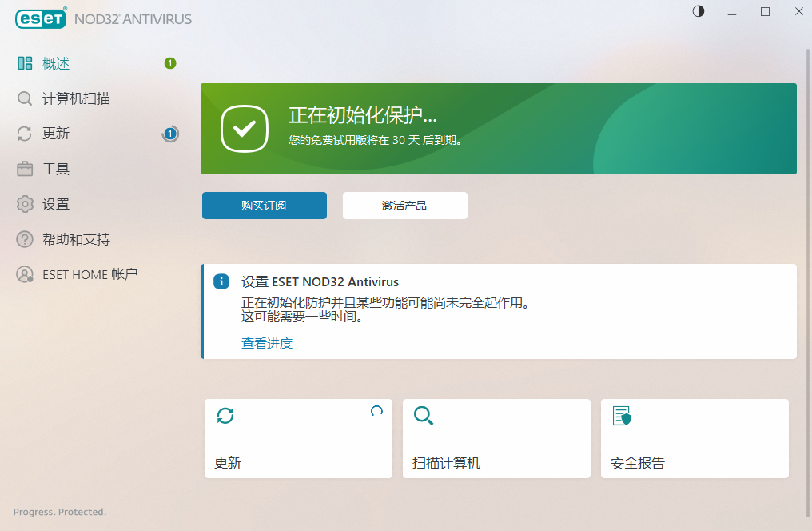Click the ESET logo in title bar
This screenshot has width=812, height=531.
coord(41,18)
